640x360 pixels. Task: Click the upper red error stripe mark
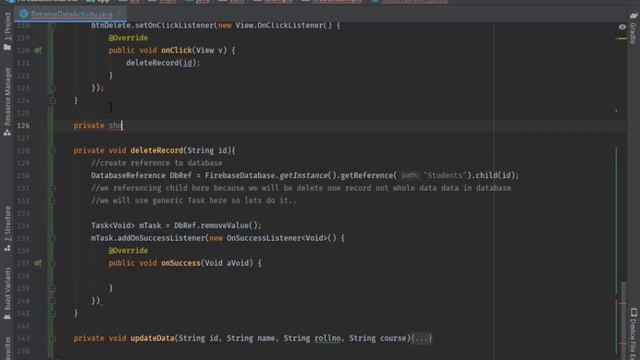click(622, 303)
